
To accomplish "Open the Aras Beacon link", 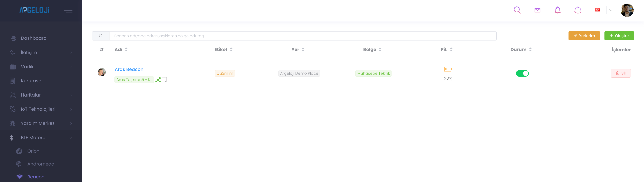I will pos(129,69).
